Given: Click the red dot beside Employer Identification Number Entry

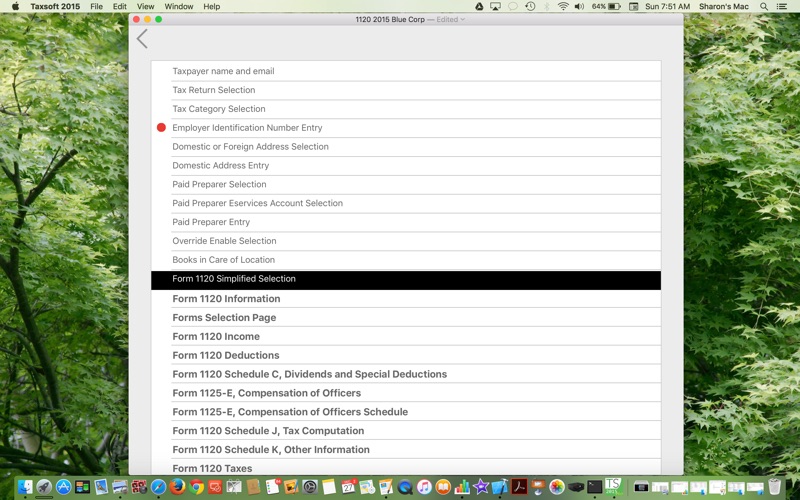Looking at the screenshot, I should pyautogui.click(x=161, y=128).
